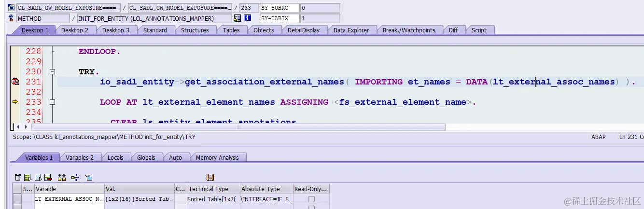Click the SY-SUBRC value field showing 0
Screen dimensions: 644x209
tap(320, 8)
